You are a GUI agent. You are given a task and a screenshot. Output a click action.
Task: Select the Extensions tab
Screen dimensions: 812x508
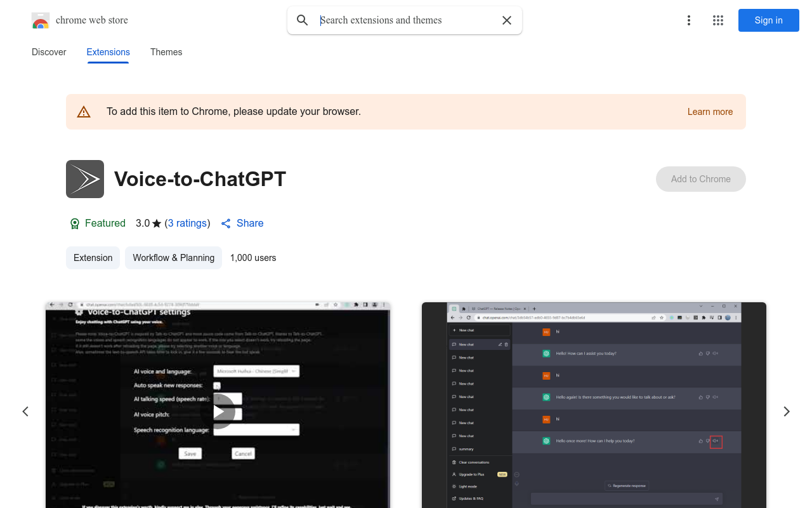[x=108, y=52]
